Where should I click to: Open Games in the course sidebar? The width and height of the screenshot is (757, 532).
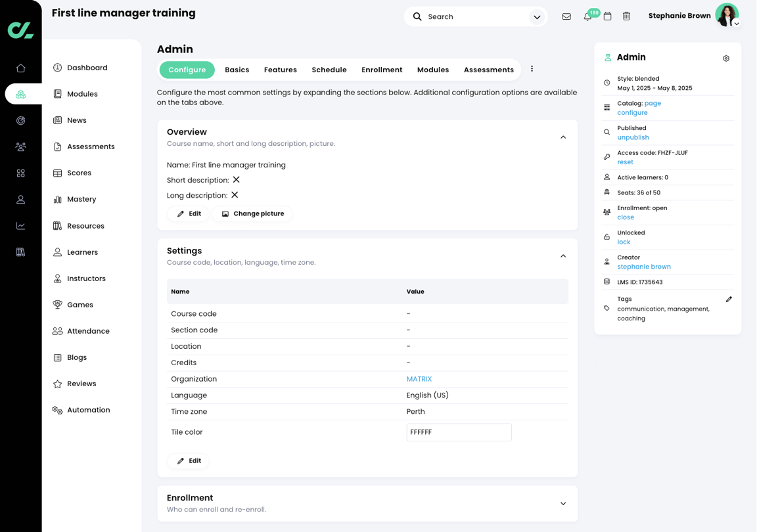point(73,305)
